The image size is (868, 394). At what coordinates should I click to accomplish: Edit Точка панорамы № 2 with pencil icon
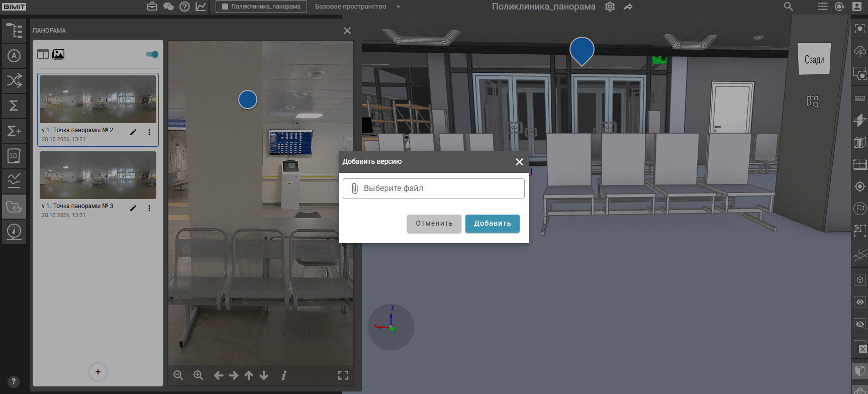133,132
